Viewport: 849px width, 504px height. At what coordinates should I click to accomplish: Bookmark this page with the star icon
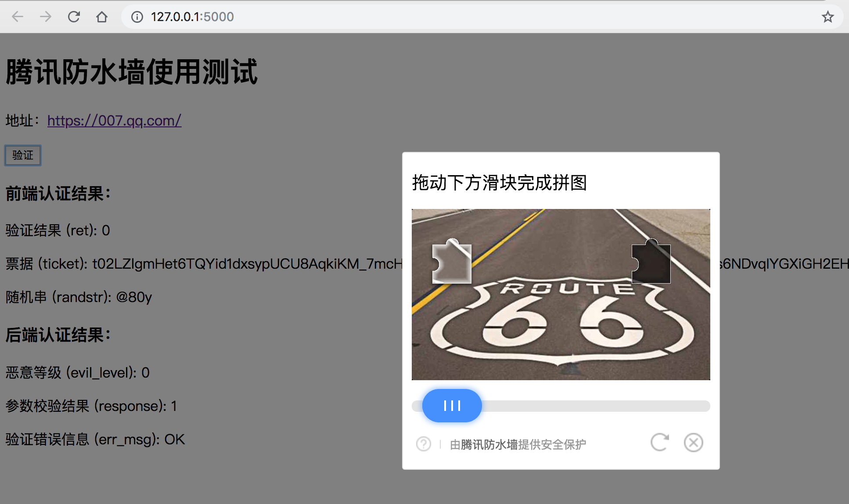click(827, 17)
